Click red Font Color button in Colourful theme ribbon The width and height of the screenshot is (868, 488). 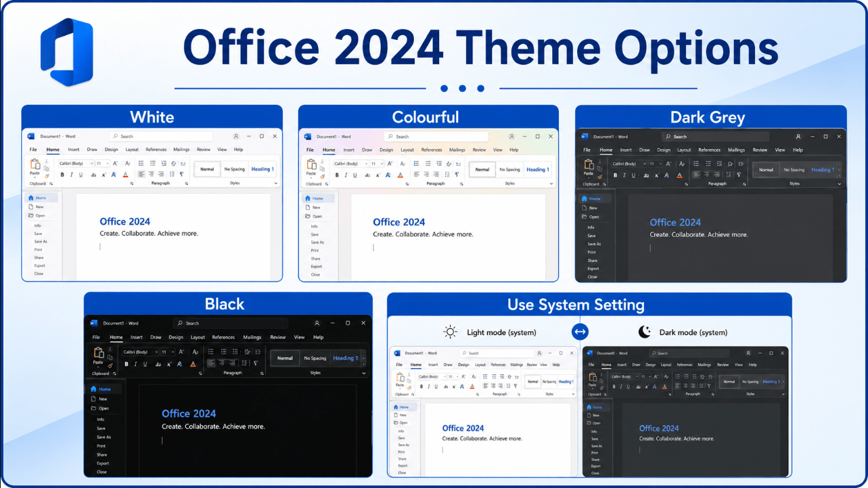pyautogui.click(x=401, y=175)
